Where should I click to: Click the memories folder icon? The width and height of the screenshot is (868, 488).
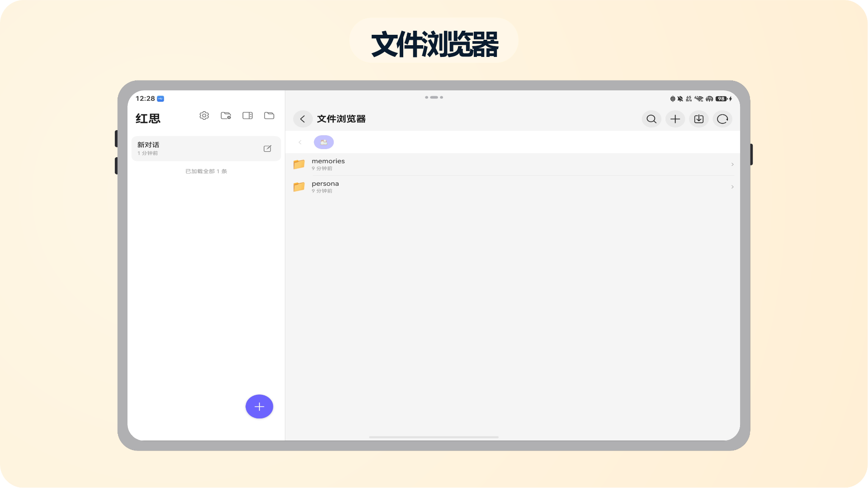pyautogui.click(x=299, y=164)
